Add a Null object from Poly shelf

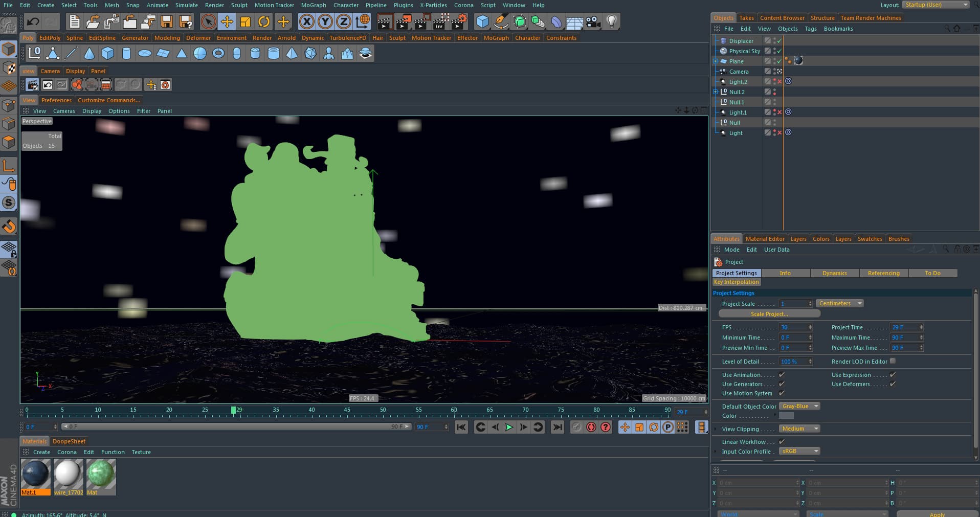click(34, 53)
